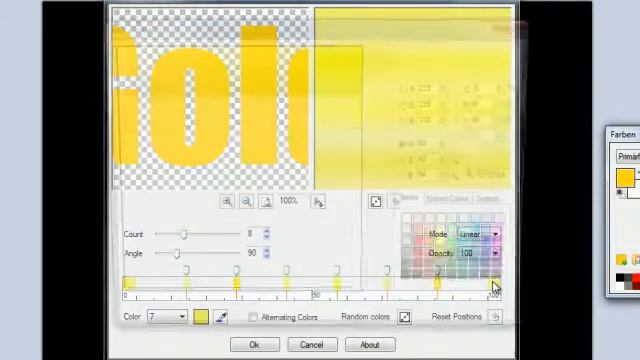Click add-color palette icon in Farben window
The image size is (640, 360).
[x=621, y=259]
